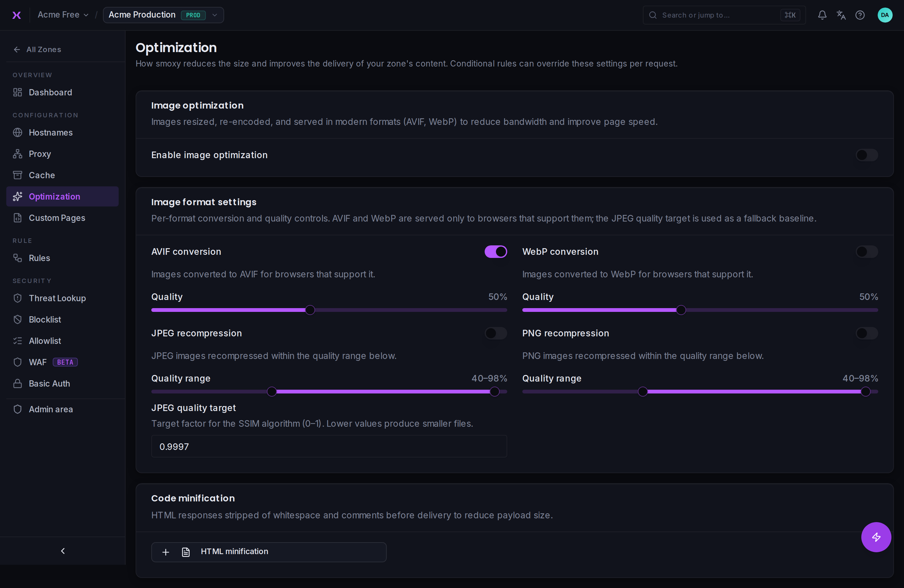Collapse the sidebar with the chevron
The width and height of the screenshot is (904, 588).
click(x=63, y=551)
